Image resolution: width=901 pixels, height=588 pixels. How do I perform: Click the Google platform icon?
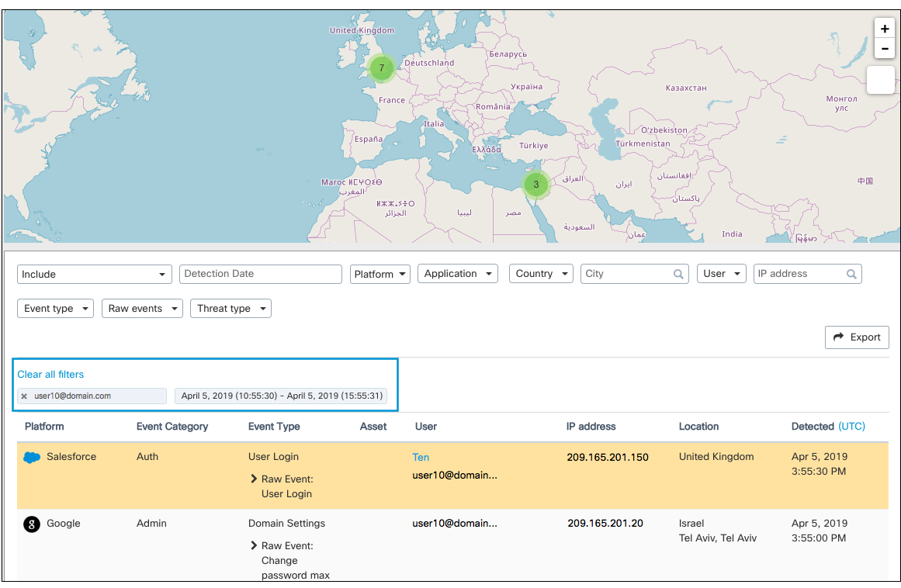point(32,524)
